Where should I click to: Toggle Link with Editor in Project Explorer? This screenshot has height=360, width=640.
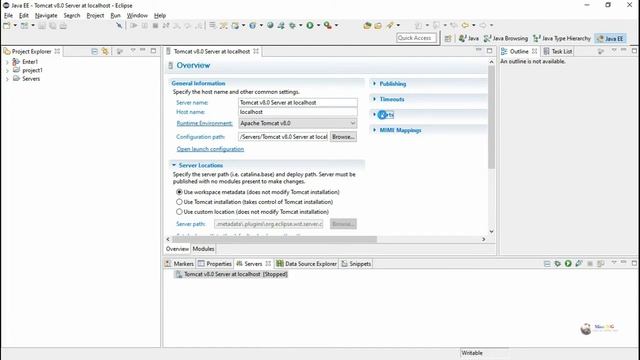[105, 51]
